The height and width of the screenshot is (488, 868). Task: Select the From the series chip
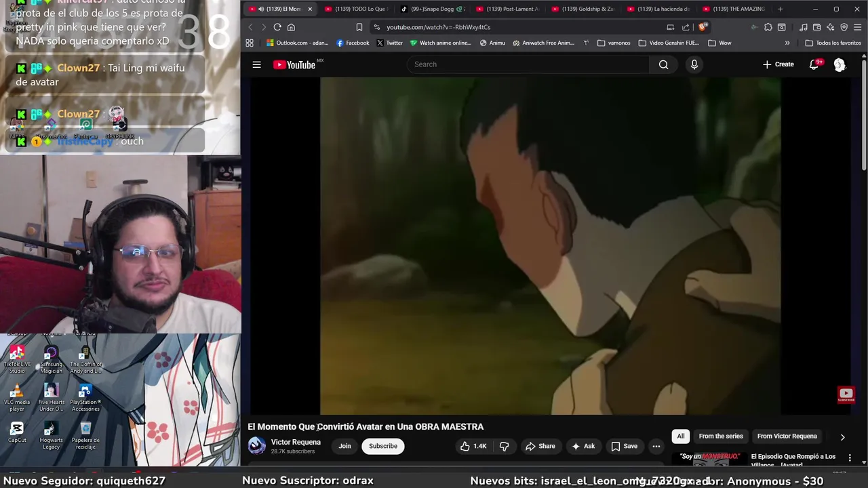[x=721, y=436]
